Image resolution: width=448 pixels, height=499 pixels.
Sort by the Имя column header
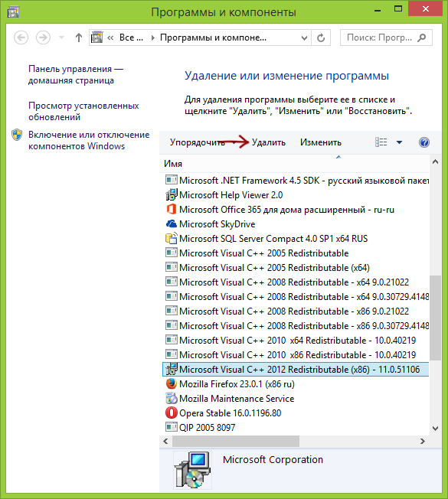point(173,164)
